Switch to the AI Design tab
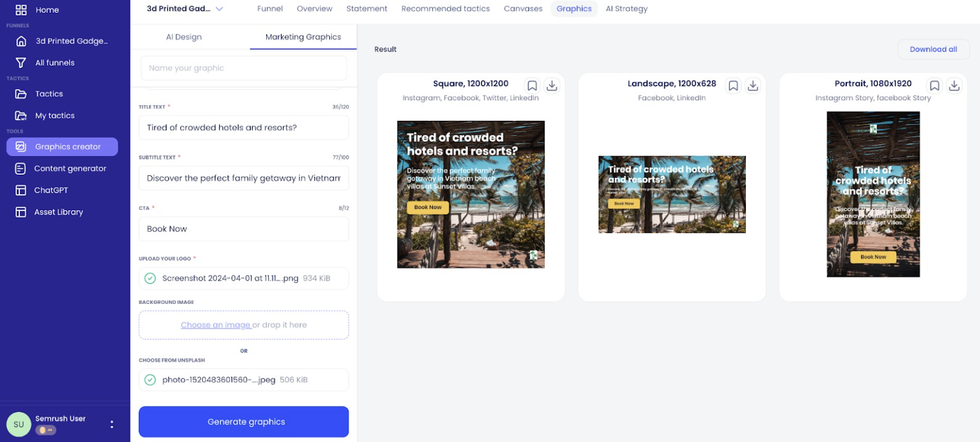Viewport: 980px width, 442px height. [x=184, y=37]
